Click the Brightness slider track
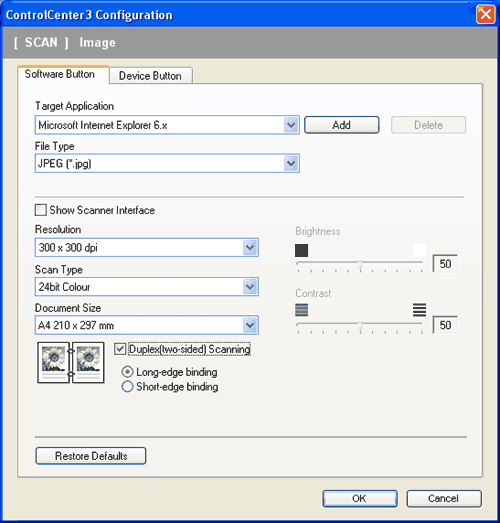This screenshot has width=500, height=523. (x=360, y=263)
